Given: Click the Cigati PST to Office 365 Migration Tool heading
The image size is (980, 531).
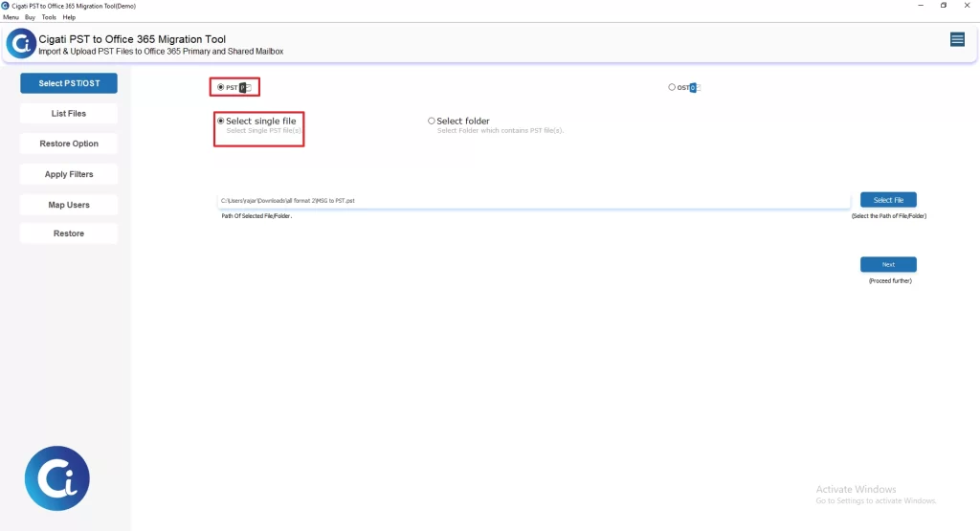Looking at the screenshot, I should (132, 39).
